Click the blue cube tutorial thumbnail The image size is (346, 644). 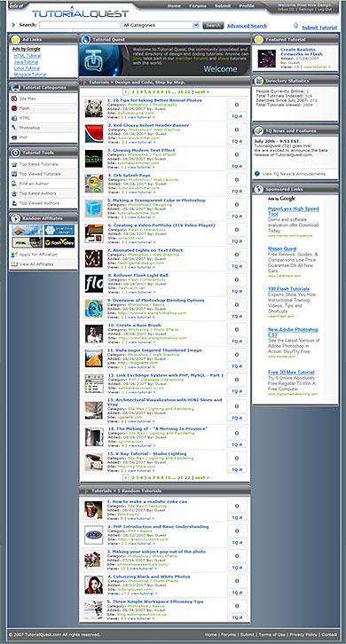[x=94, y=208]
